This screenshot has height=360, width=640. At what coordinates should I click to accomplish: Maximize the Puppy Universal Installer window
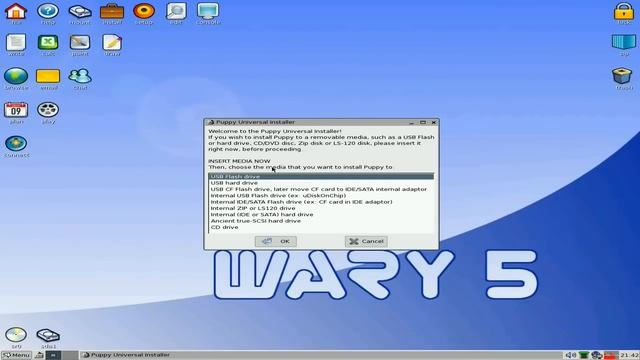point(423,122)
